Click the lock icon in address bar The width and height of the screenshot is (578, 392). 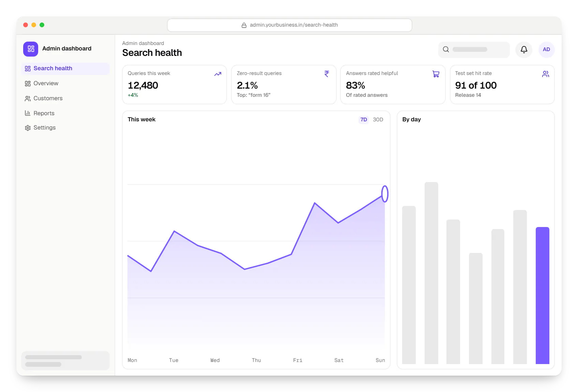pos(244,25)
